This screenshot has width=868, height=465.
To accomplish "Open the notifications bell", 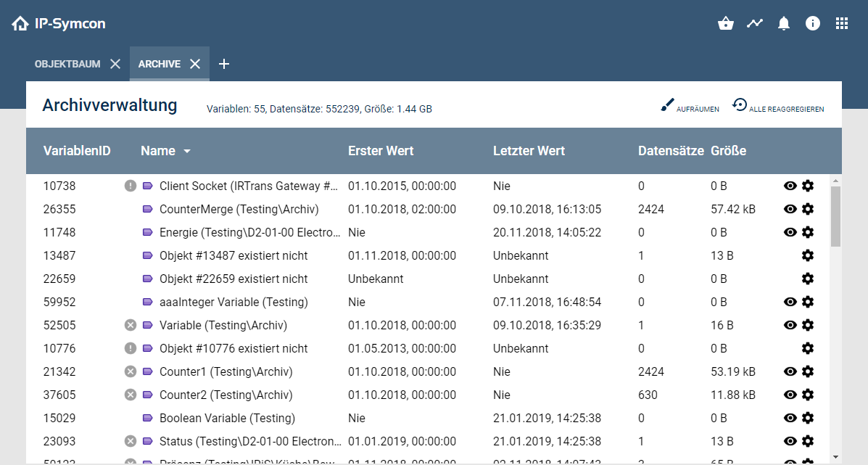I will (x=784, y=23).
